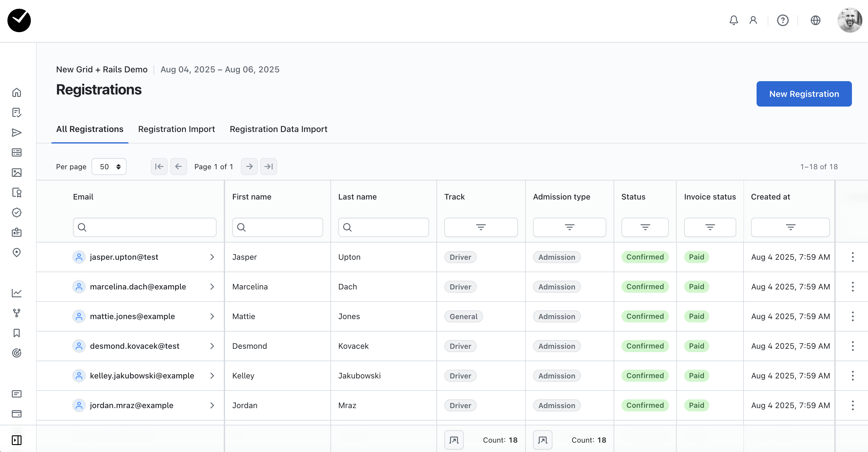Viewport: 868px width, 452px height.
Task: Open the Per page 50 dropdown
Action: (x=109, y=167)
